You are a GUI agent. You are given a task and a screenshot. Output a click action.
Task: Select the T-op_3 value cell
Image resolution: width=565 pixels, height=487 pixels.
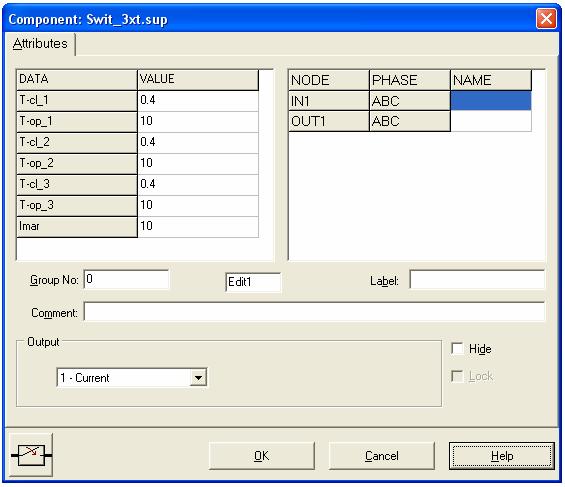click(198, 206)
